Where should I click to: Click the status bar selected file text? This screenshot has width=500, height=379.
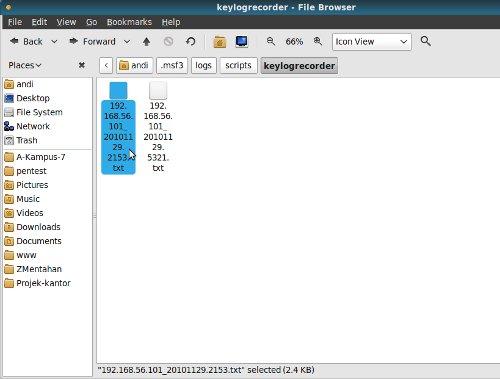[x=206, y=370]
